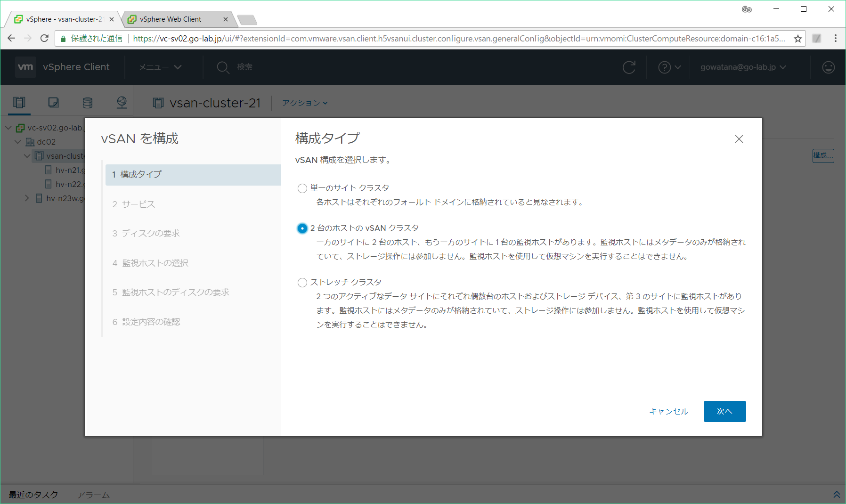The height and width of the screenshot is (504, 846).
Task: Bookmark page with star icon
Action: tap(797, 39)
